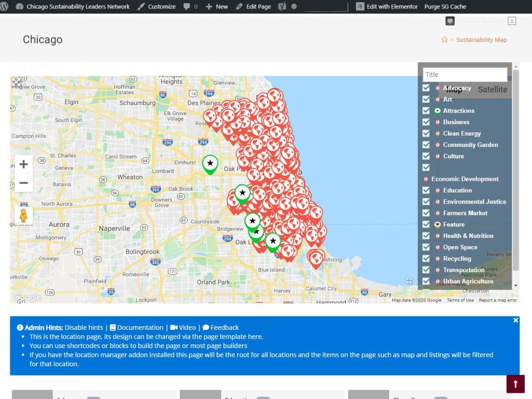Zoom out on the map

[x=23, y=183]
